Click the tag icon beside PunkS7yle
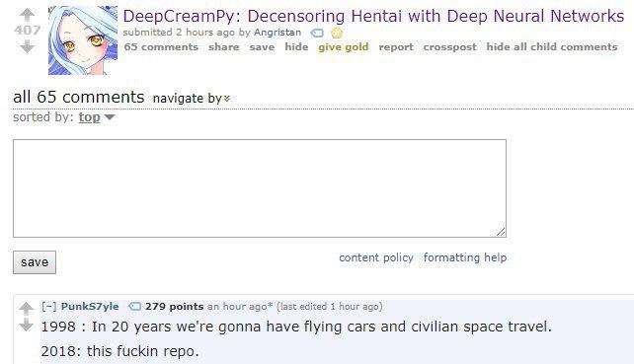 point(134,307)
